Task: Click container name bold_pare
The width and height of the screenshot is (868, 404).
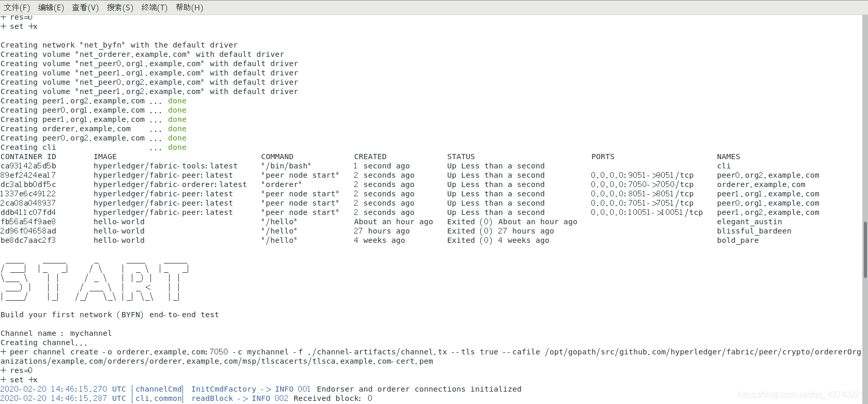Action: click(x=738, y=240)
